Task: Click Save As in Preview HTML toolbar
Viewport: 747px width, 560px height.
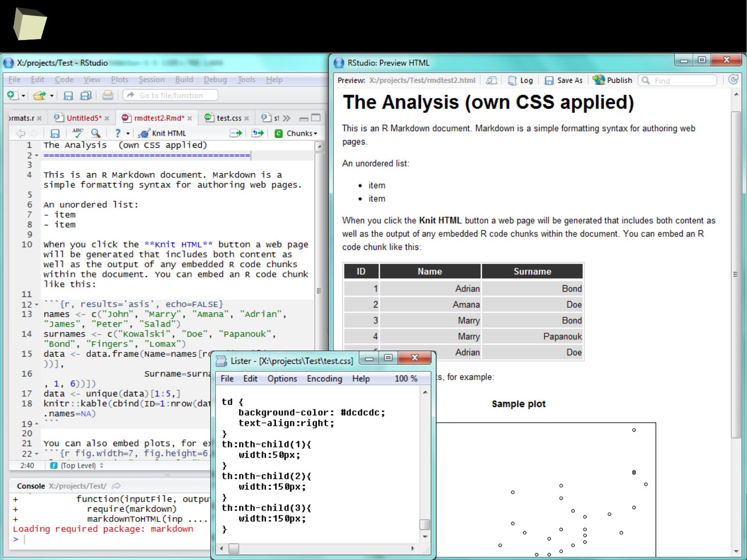Action: [564, 80]
